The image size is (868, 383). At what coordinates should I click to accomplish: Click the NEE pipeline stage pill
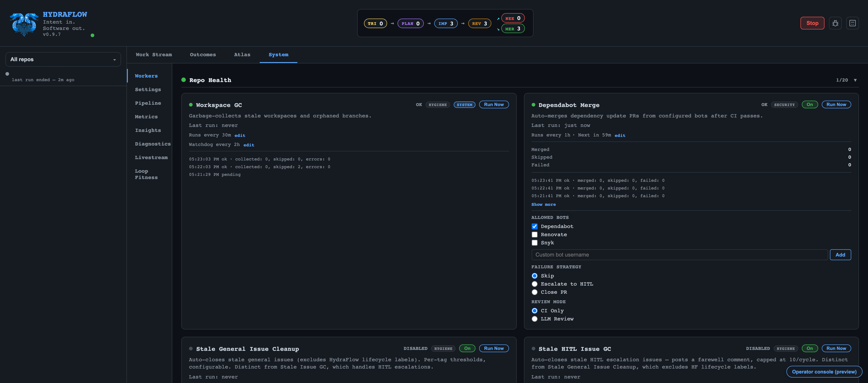[x=513, y=18]
